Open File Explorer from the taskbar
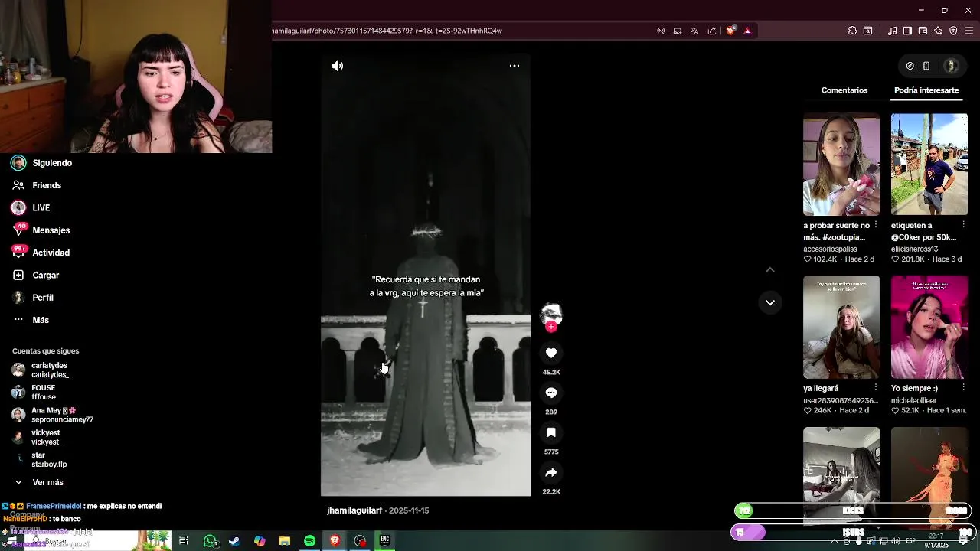 point(284,541)
